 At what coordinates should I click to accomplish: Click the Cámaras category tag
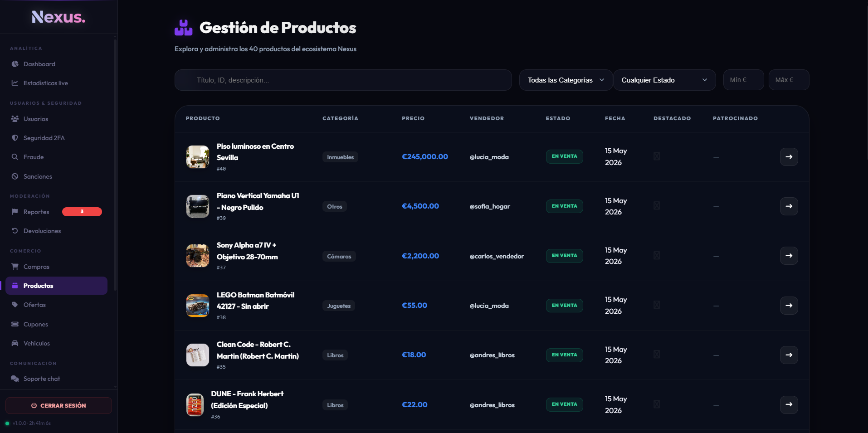339,256
